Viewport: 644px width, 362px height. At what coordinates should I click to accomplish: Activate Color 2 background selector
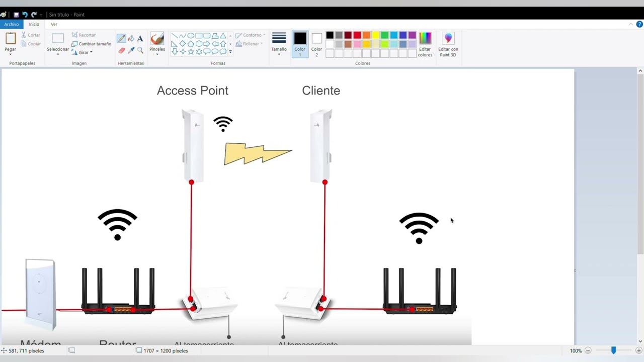point(316,44)
